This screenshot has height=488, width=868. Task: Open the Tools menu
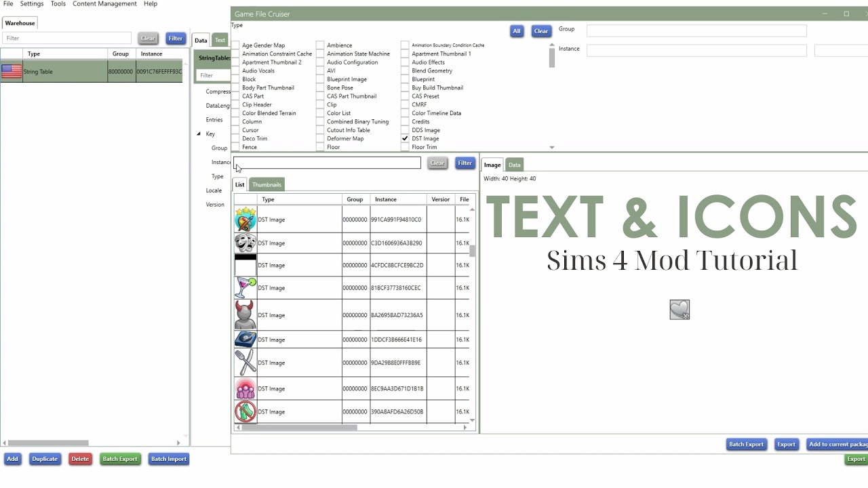click(x=58, y=4)
